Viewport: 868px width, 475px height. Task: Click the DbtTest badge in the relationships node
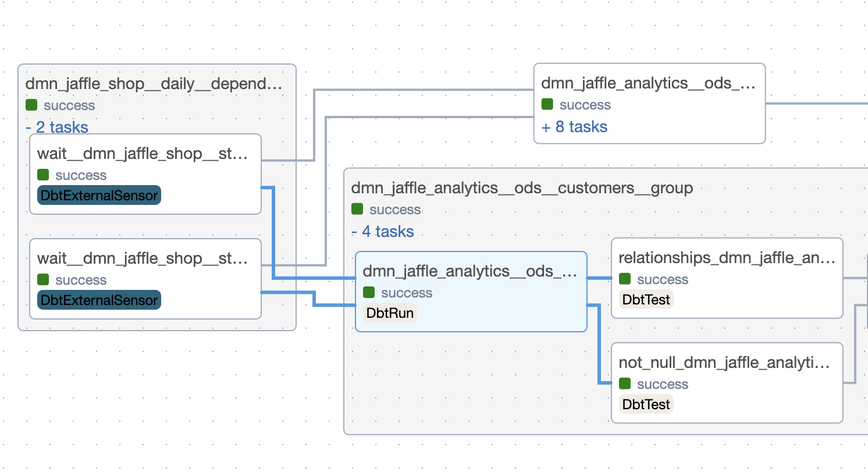coord(646,299)
